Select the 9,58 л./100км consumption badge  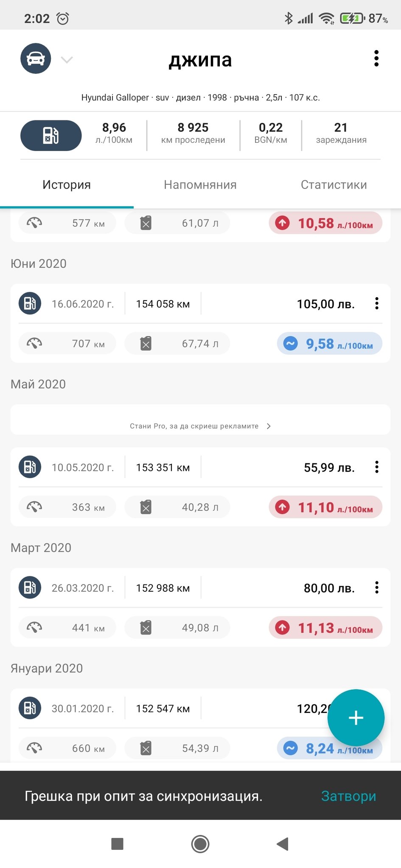(330, 344)
